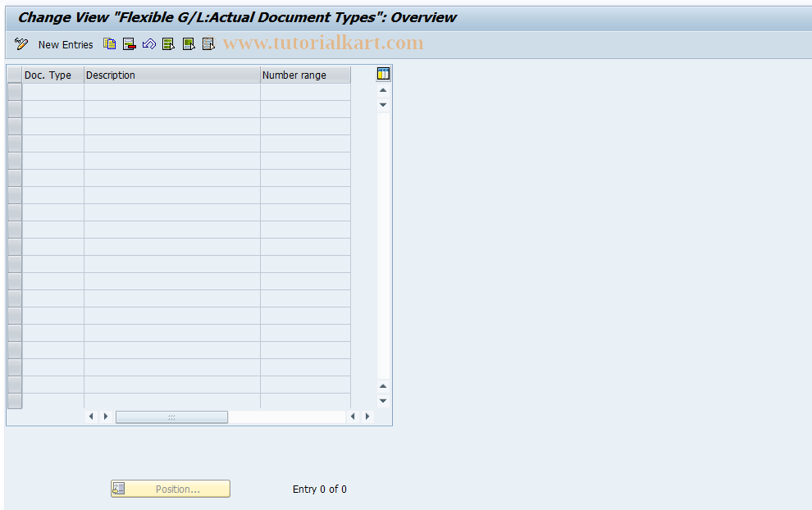Screen dimensions: 812x510
Task: Click the bottom scroll-up arrow of table
Action: click(x=383, y=386)
